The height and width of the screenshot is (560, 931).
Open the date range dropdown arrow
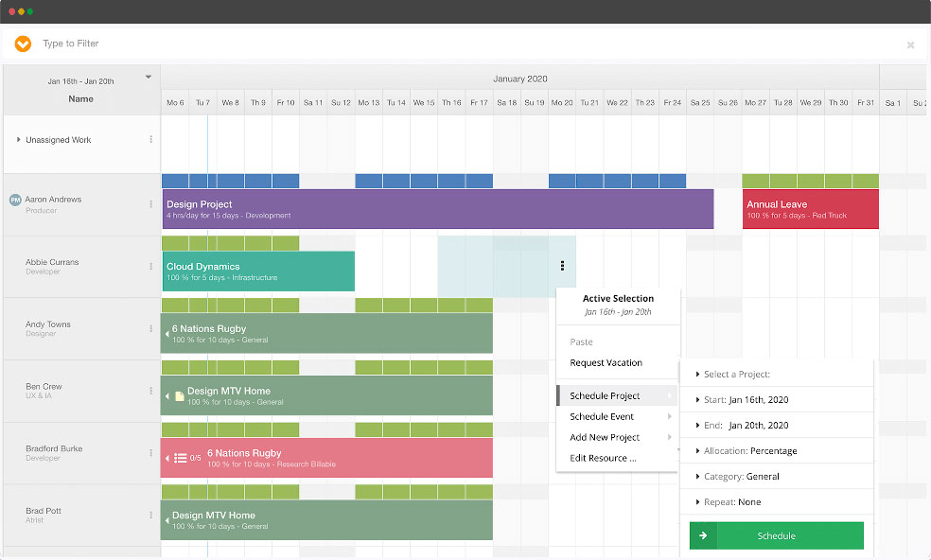pos(149,78)
